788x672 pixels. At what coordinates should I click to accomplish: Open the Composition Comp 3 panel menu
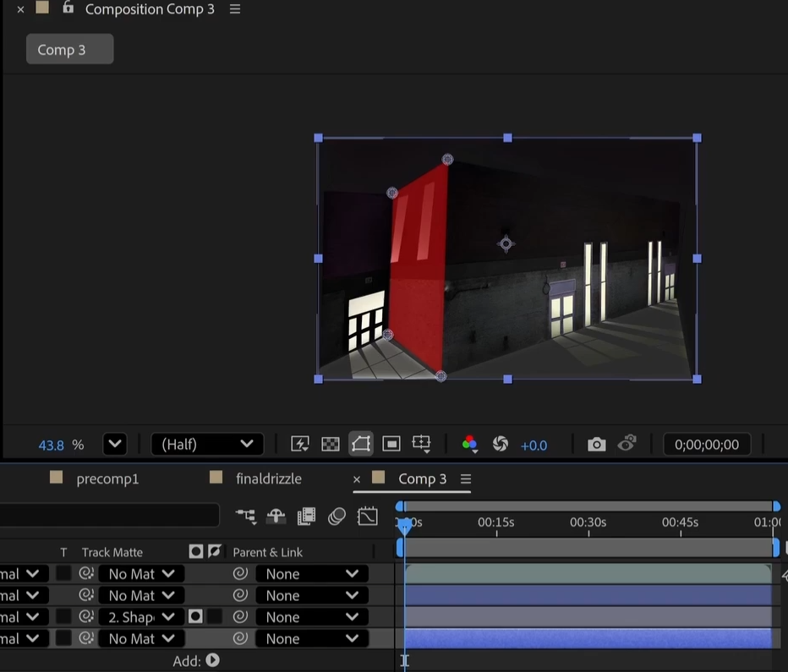click(x=234, y=9)
